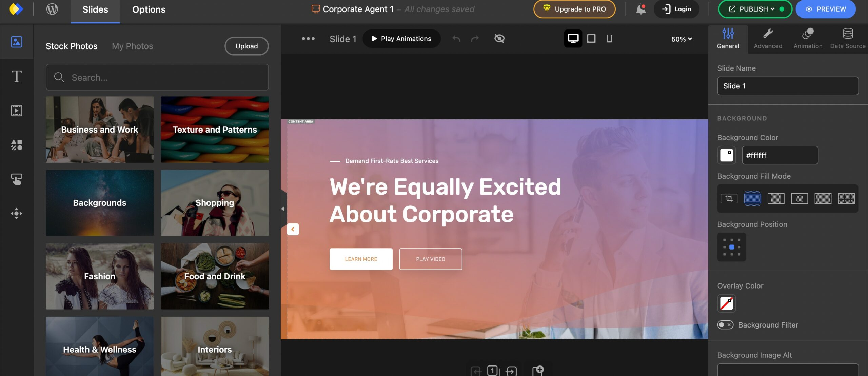Click the hide left panel arrow
Image resolution: width=868 pixels, height=376 pixels.
tap(292, 229)
